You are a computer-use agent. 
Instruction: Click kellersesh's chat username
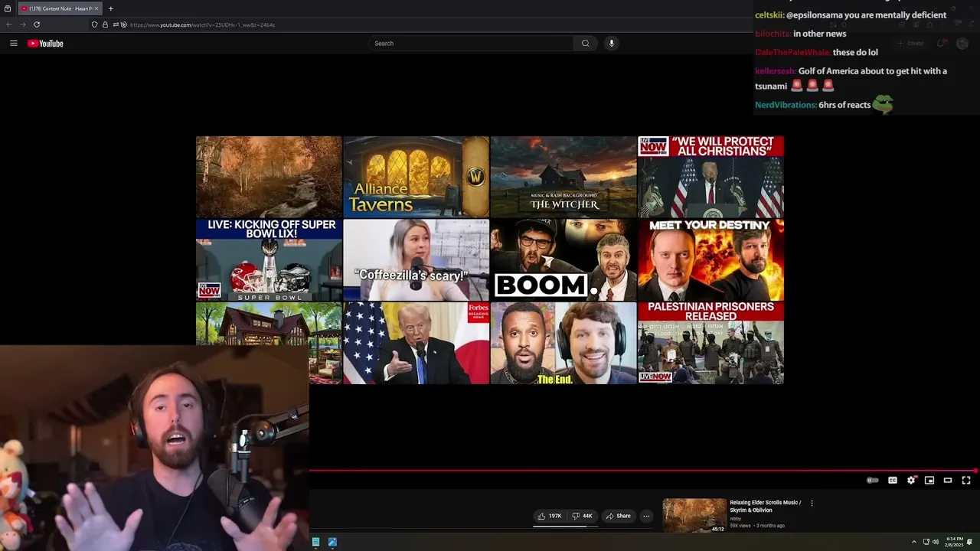pos(775,71)
